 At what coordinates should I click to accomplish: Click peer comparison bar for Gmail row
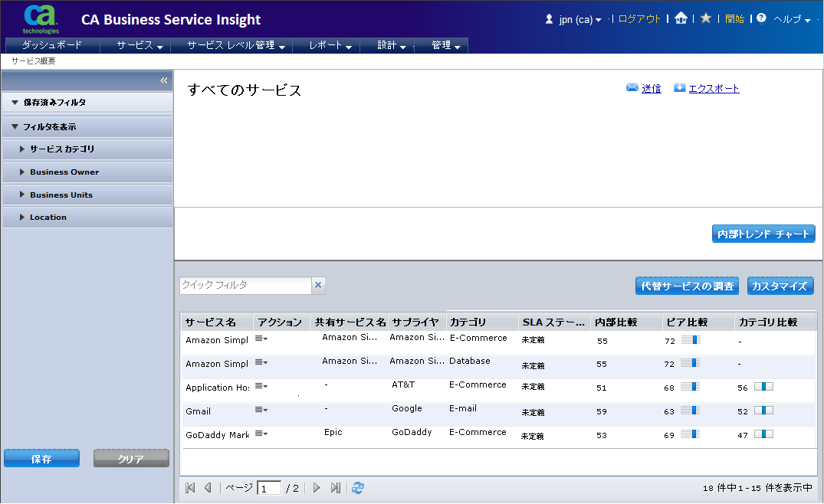pyautogui.click(x=690, y=411)
